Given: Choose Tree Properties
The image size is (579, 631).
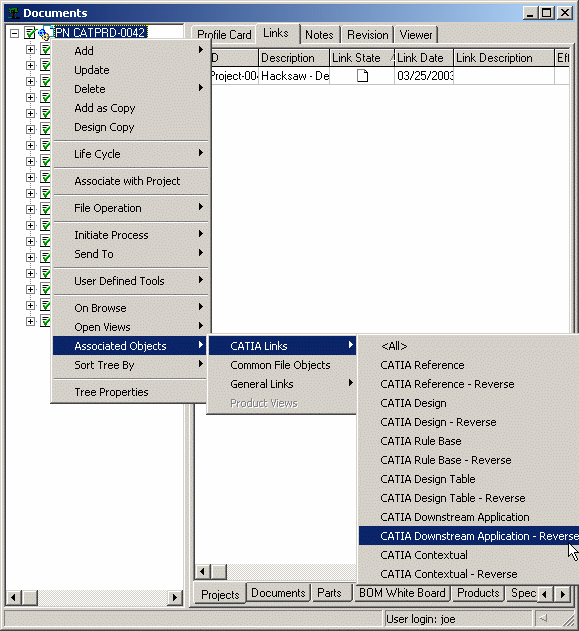Looking at the screenshot, I should point(130,392).
